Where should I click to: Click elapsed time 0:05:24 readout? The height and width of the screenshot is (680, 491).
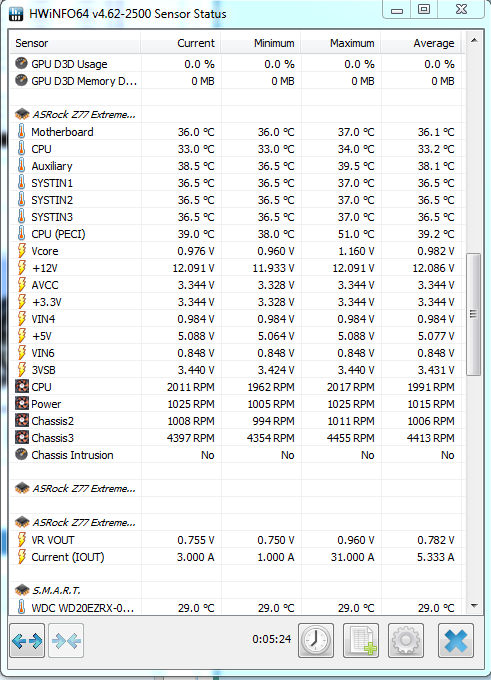click(x=272, y=639)
